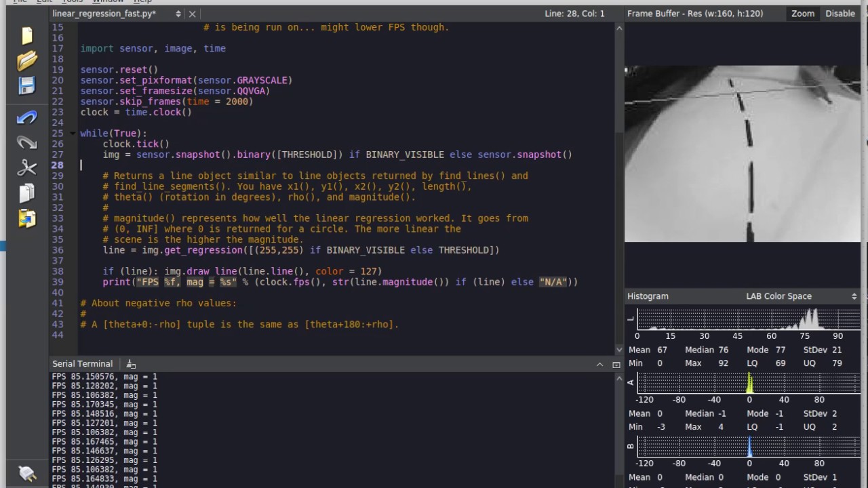Click the L channel UQ 79 value
The height and width of the screenshot is (488, 868).
coord(837,363)
